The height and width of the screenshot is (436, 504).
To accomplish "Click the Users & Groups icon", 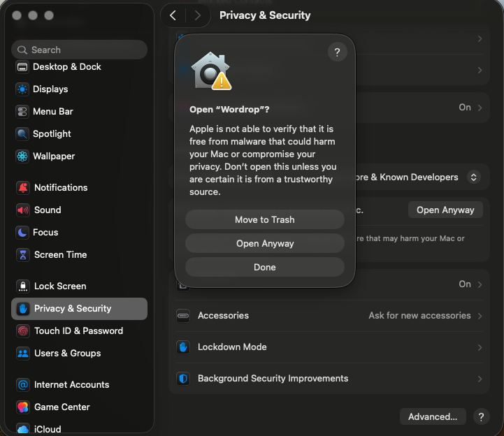I will pyautogui.click(x=23, y=353).
